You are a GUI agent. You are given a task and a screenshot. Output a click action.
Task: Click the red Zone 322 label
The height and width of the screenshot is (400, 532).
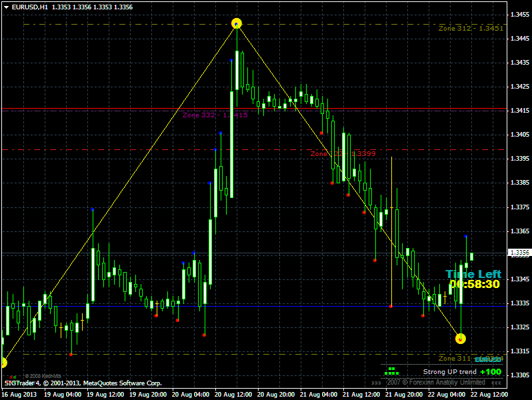pos(343,153)
